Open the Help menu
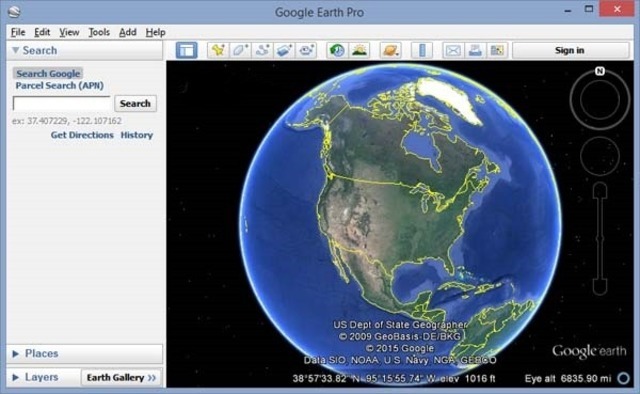This screenshot has width=640, height=394. pyautogui.click(x=156, y=32)
